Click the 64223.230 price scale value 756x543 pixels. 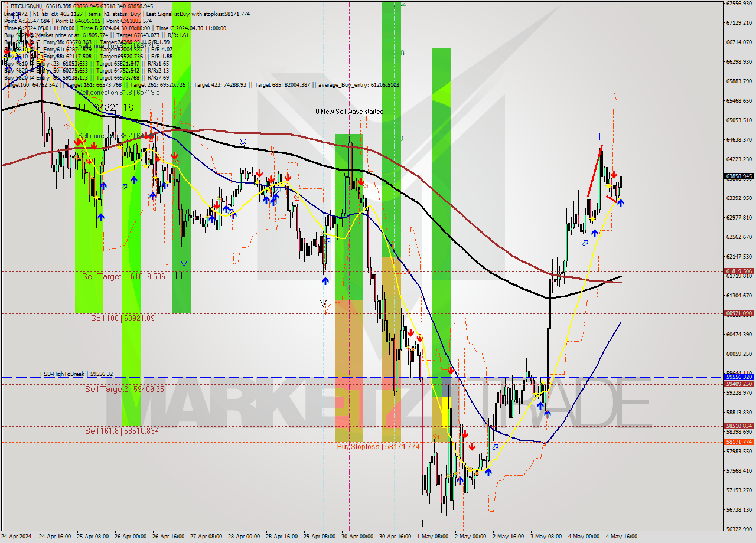click(x=739, y=159)
